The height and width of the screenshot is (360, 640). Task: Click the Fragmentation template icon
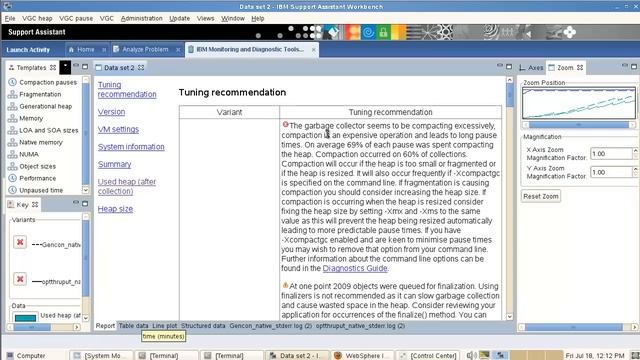coord(13,94)
